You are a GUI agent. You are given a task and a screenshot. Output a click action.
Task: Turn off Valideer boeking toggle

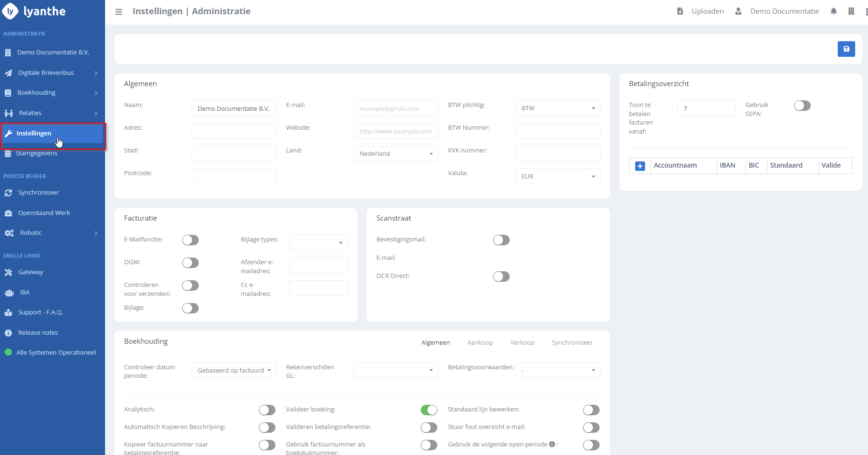[429, 410]
